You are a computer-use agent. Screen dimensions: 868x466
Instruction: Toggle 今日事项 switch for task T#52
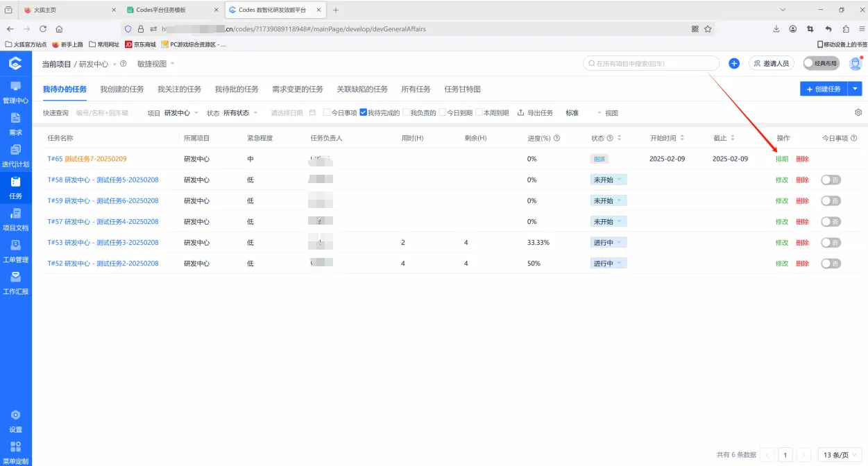(x=831, y=264)
